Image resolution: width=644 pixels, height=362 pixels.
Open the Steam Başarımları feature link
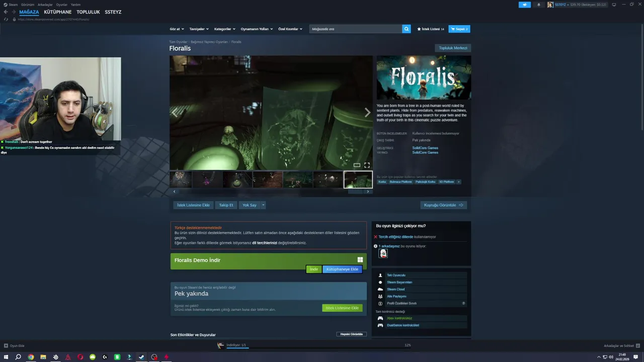399,282
